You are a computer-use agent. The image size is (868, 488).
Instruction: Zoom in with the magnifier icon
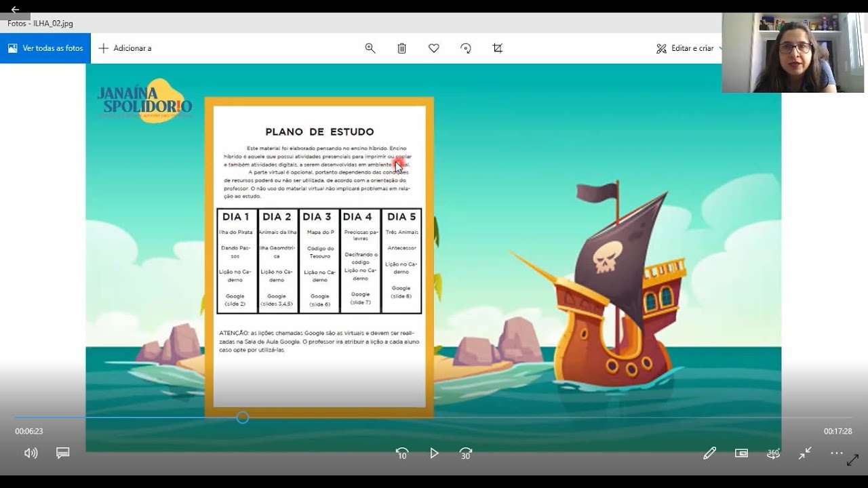(370, 48)
